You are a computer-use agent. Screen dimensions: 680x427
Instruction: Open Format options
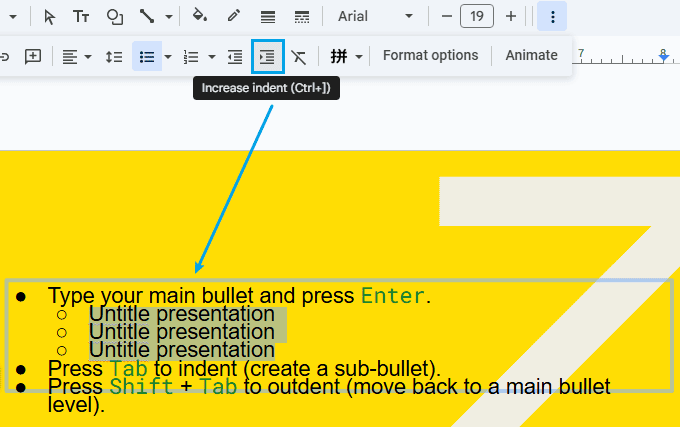(x=430, y=55)
